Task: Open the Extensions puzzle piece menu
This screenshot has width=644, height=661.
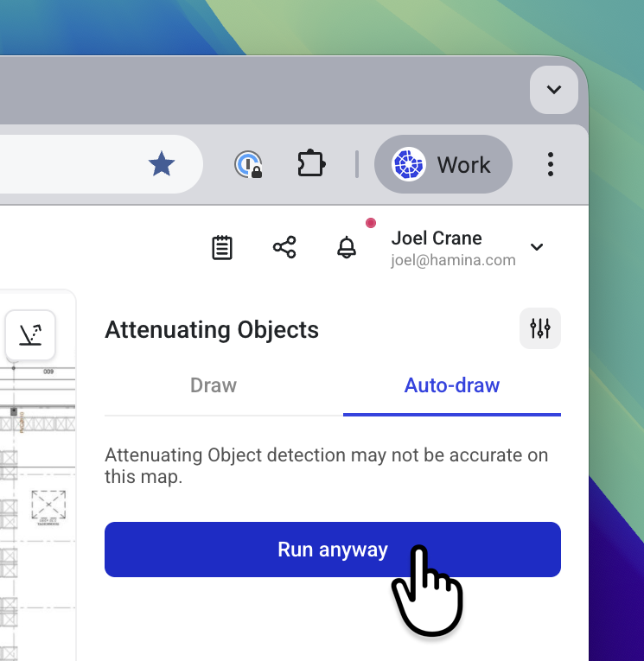Action: (x=310, y=164)
